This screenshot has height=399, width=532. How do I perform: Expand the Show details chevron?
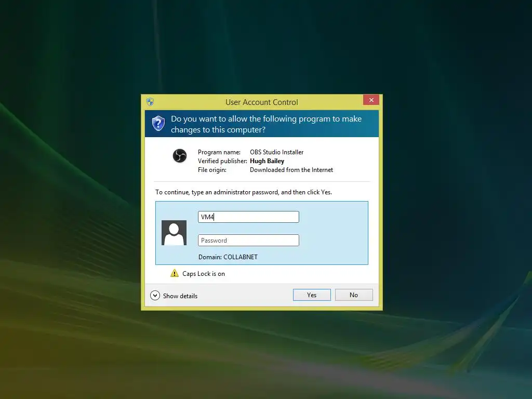tap(155, 296)
